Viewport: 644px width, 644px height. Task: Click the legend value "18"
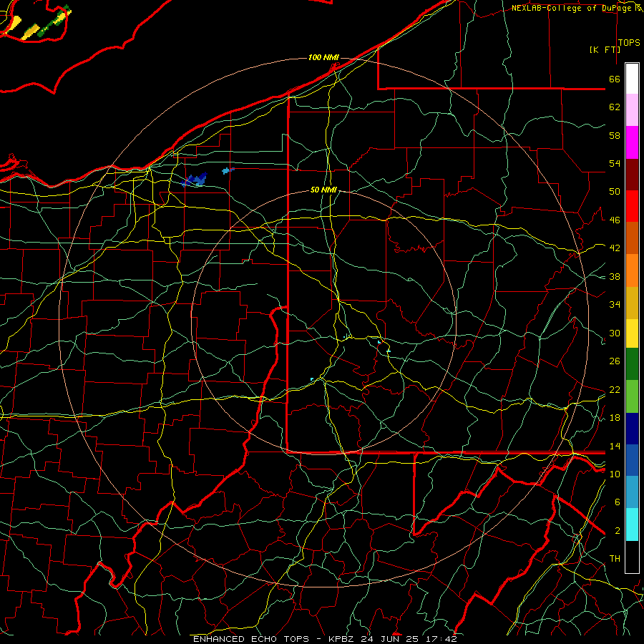tap(615, 418)
